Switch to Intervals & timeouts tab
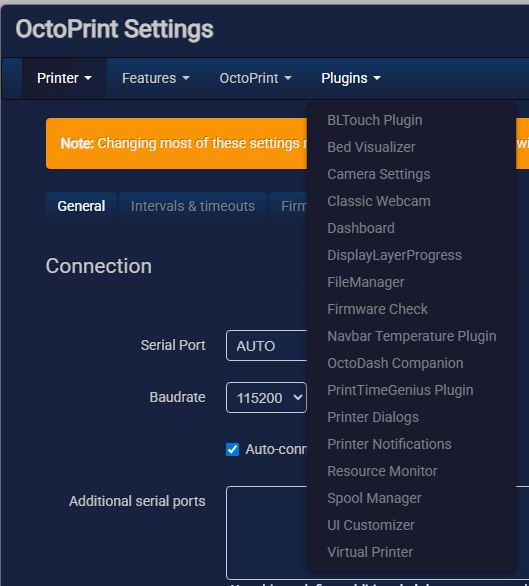The width and height of the screenshot is (529, 586). [193, 206]
